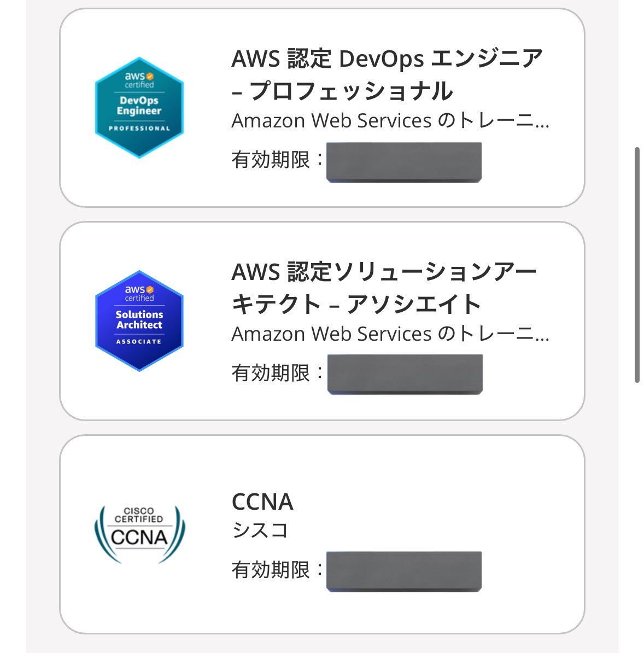This screenshot has height=653, width=644.
Task: Open the AWS 認定 DevOps エンジニア certification title
Action: click(387, 75)
